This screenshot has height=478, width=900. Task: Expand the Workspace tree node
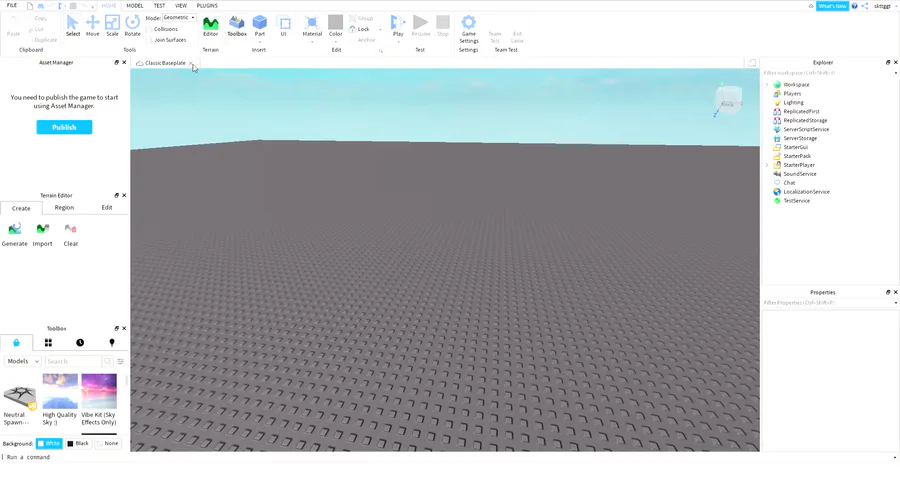767,85
